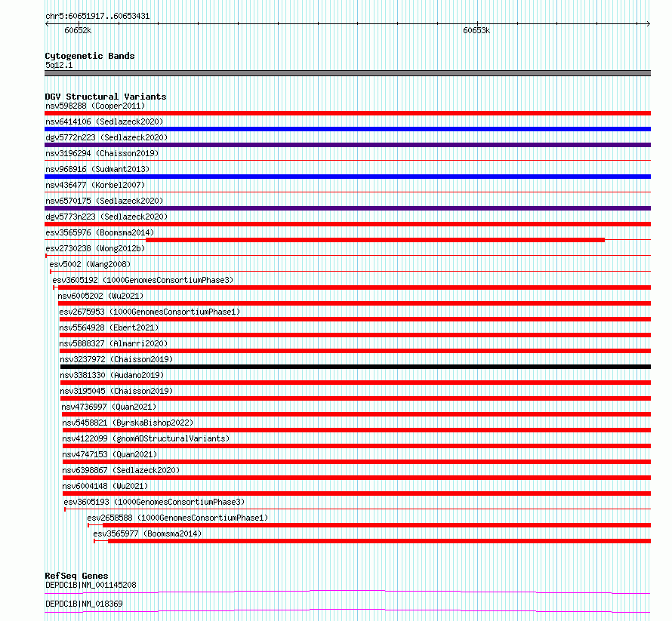The width and height of the screenshot is (672, 621).
Task: Select the 5q12.1 band label
Action: tap(59, 65)
